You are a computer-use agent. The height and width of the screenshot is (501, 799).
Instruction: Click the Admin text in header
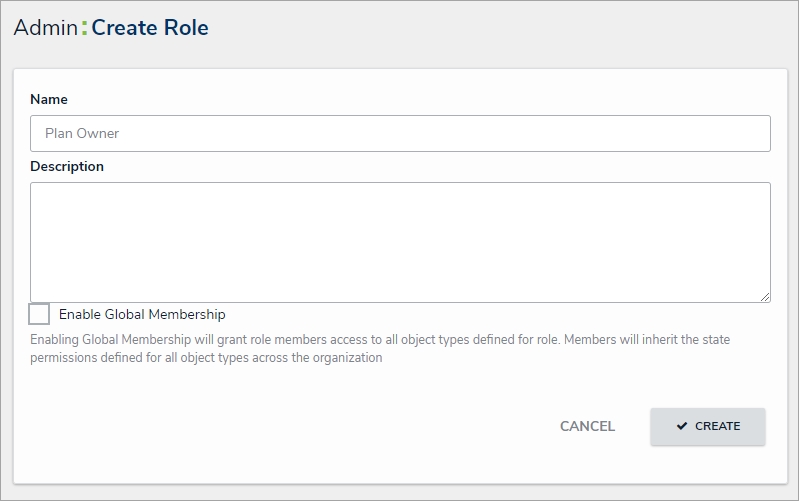[45, 28]
